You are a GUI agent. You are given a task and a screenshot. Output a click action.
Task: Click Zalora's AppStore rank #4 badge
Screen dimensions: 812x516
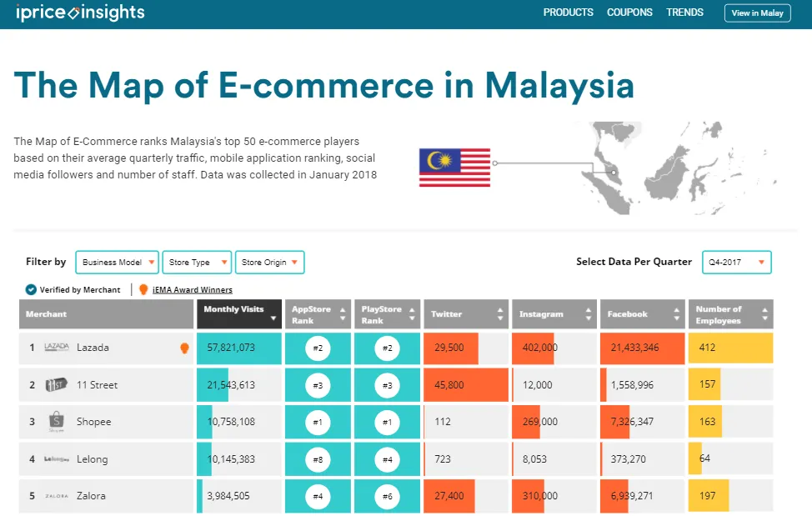318,496
